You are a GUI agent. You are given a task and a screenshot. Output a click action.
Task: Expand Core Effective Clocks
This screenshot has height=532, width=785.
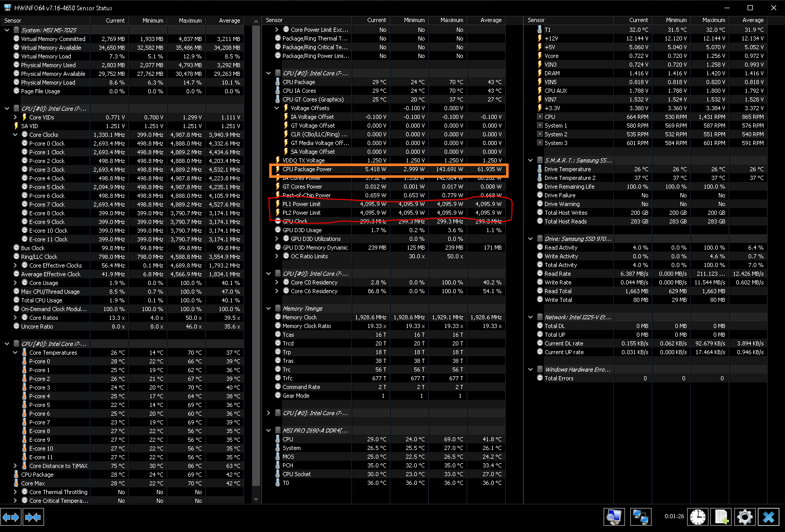tap(15, 265)
